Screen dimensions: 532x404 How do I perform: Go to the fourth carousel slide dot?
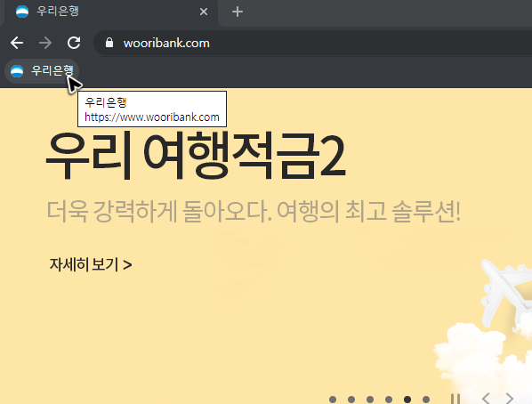[x=389, y=400]
